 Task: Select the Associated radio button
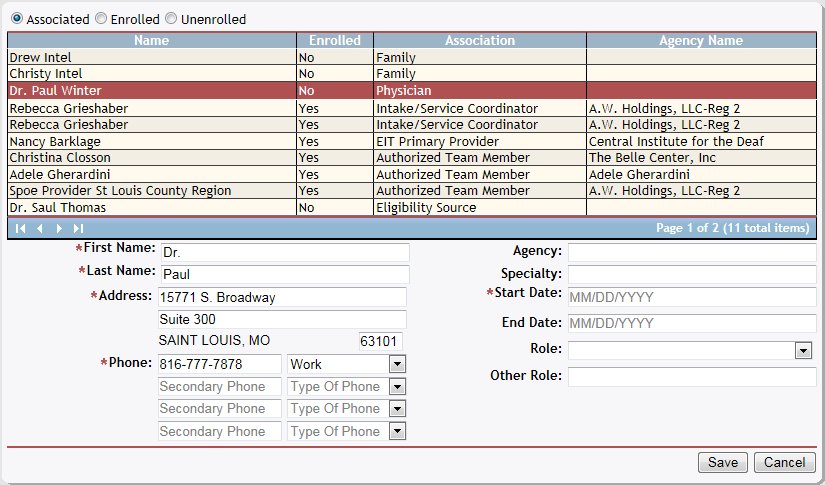pos(16,19)
